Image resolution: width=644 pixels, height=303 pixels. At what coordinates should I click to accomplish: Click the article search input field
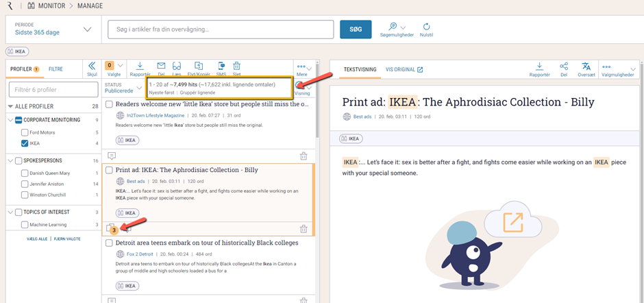coord(221,29)
